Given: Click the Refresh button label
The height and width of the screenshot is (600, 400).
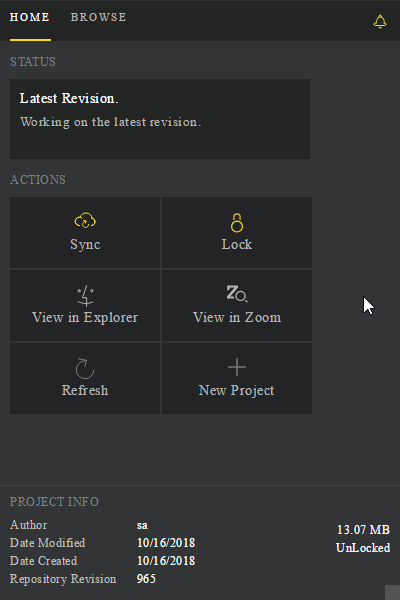Looking at the screenshot, I should [x=85, y=390].
